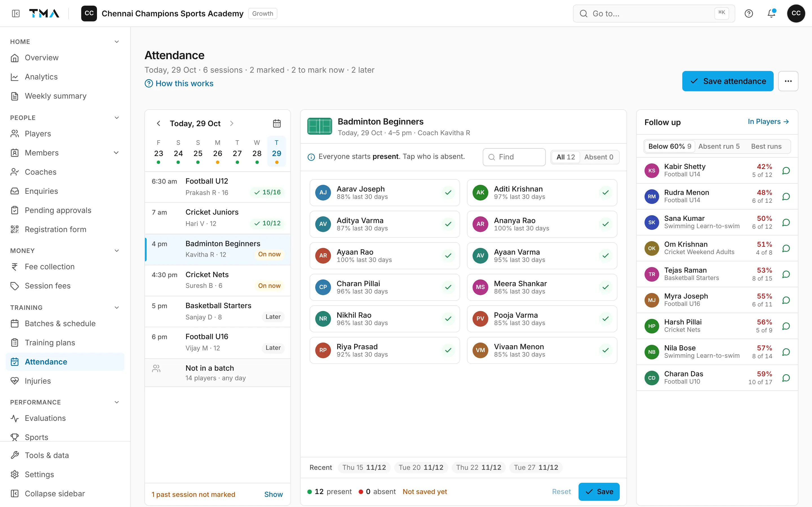Focus the Find player search field
This screenshot has height=507, width=812.
click(514, 157)
